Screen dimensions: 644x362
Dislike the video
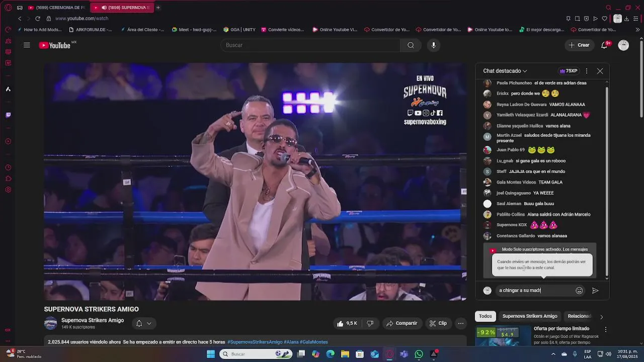[370, 323]
